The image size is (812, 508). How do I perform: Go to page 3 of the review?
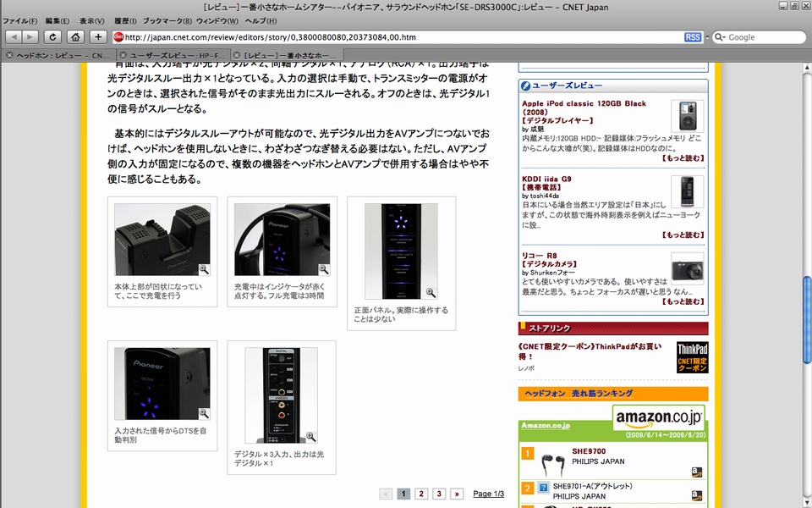pyautogui.click(x=439, y=494)
